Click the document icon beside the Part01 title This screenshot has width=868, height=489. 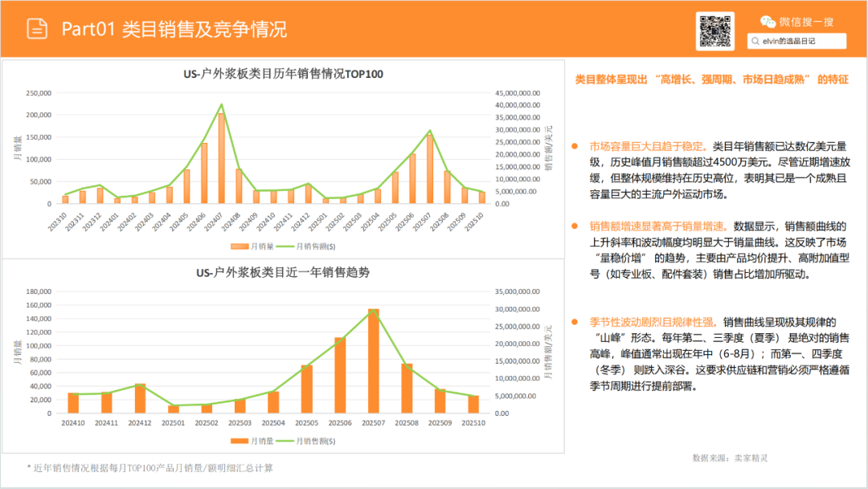point(37,29)
